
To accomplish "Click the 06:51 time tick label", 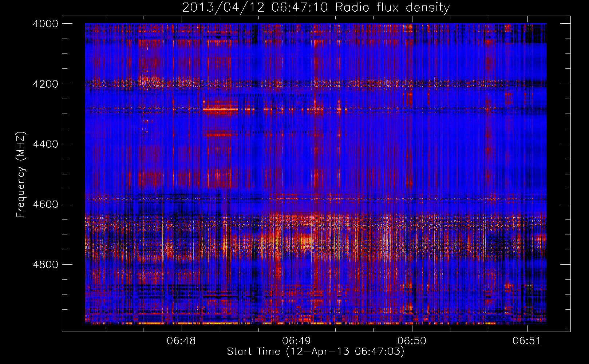I will tap(527, 341).
